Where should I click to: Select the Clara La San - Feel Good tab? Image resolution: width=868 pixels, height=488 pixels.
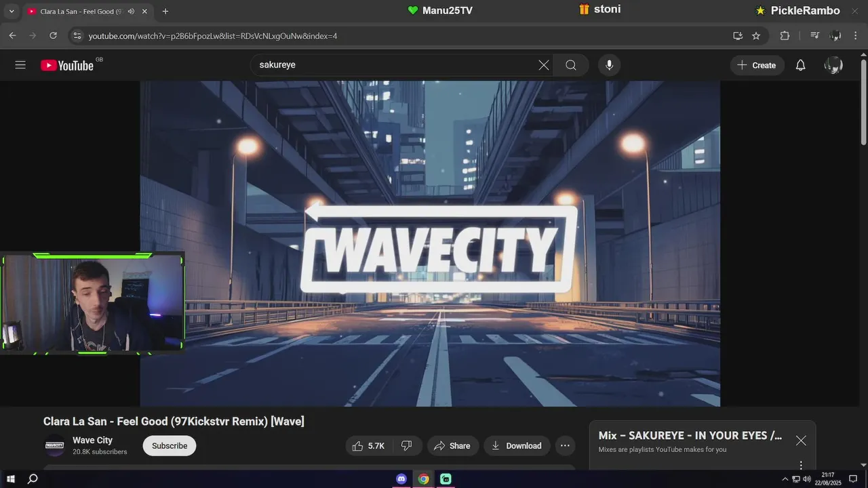click(x=87, y=12)
